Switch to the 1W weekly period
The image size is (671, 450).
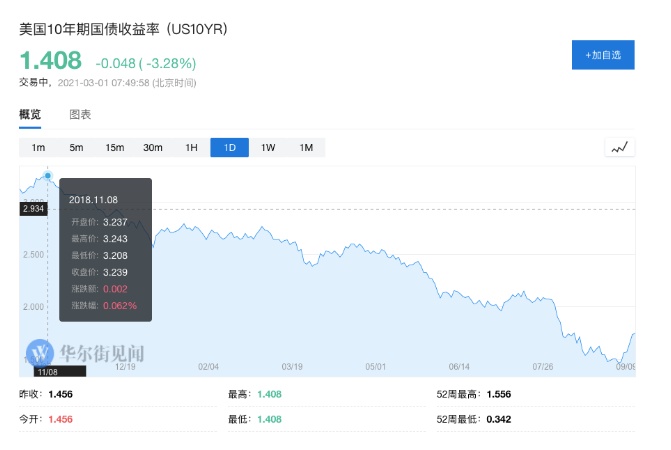tap(268, 148)
